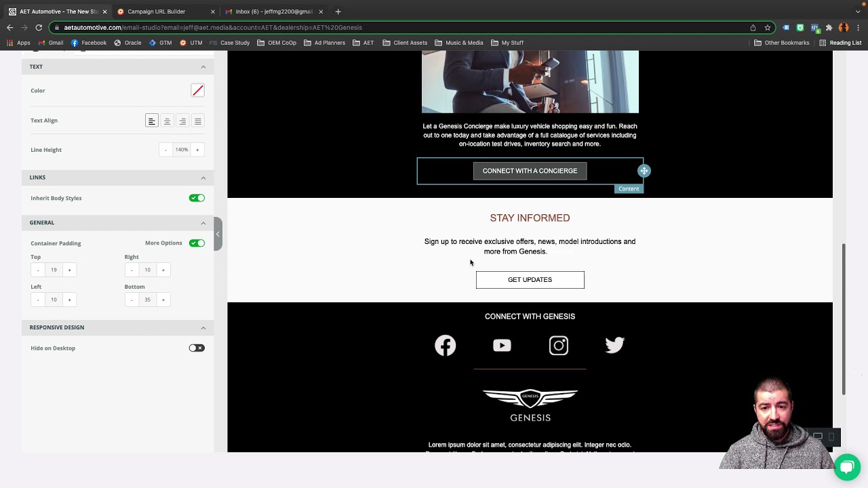Open the GTM bookmark
This screenshot has height=488, width=868.
coord(160,43)
